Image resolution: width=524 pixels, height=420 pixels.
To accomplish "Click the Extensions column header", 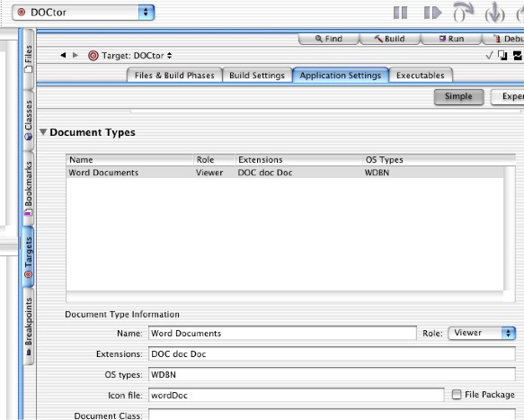I will pos(298,160).
